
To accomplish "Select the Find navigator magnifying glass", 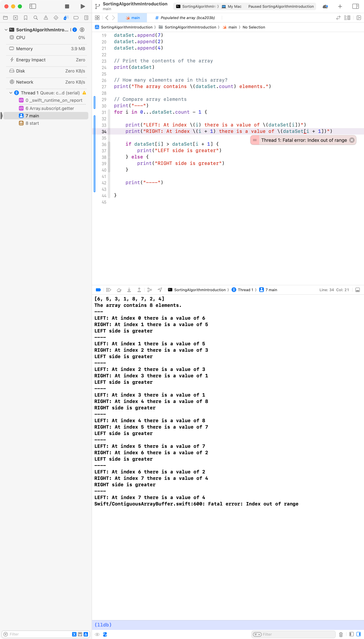I will click(36, 18).
